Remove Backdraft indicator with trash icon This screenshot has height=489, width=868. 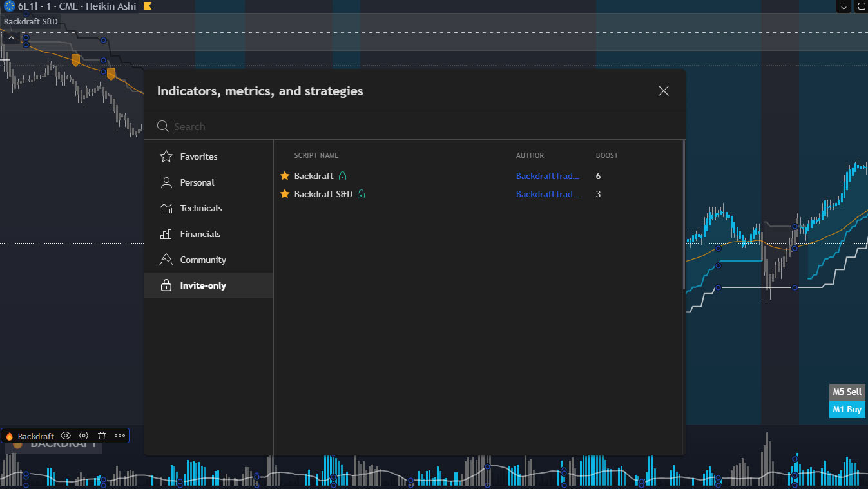(x=102, y=436)
